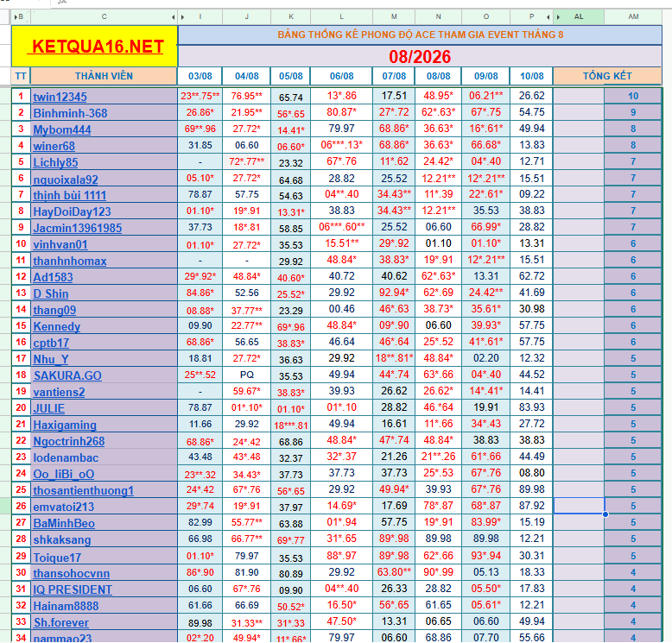Screen dimensions: 672x643
Task: Open winer68 member link
Action: [x=54, y=146]
